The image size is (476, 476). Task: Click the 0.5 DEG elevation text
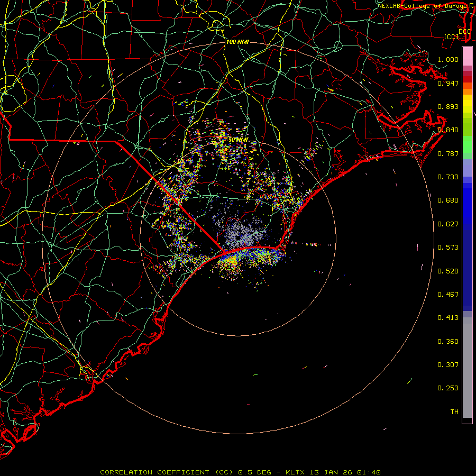[255, 472]
